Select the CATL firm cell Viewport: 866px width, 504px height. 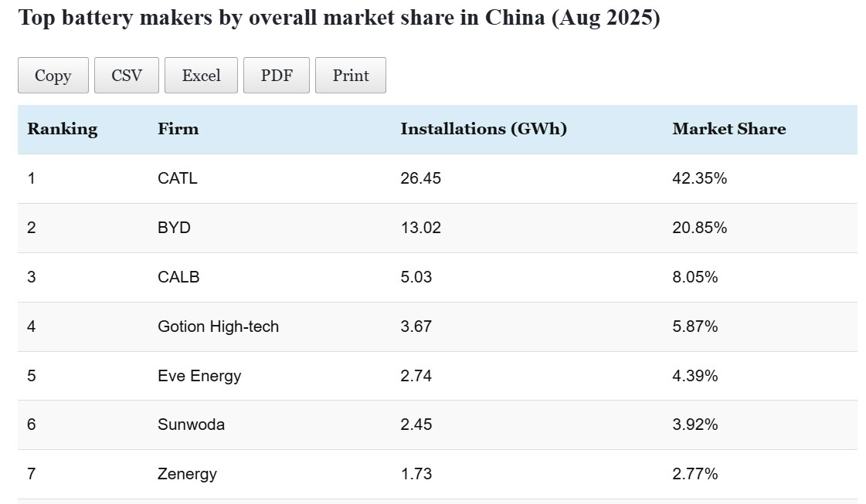pyautogui.click(x=178, y=178)
